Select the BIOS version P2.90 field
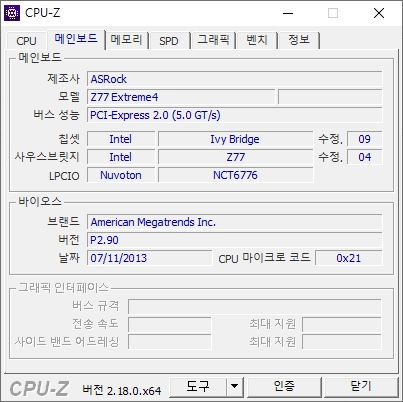This screenshot has width=403, height=402. [x=235, y=240]
